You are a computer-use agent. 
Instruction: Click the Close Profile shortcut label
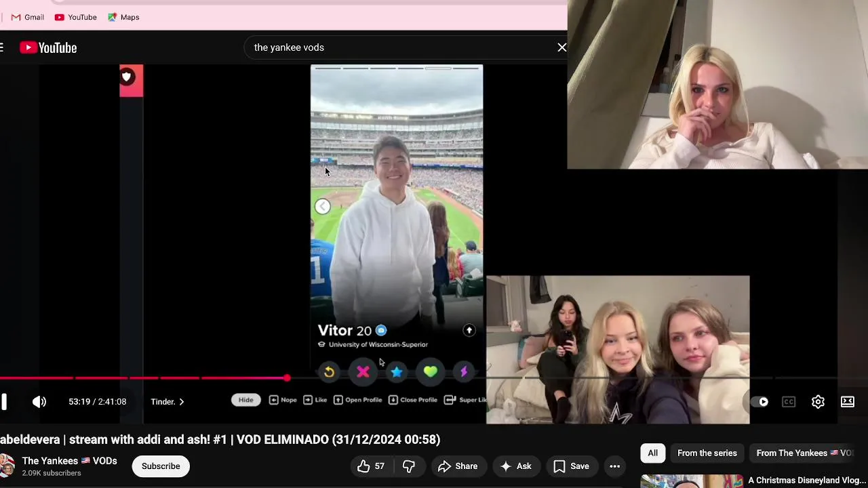[x=413, y=400]
